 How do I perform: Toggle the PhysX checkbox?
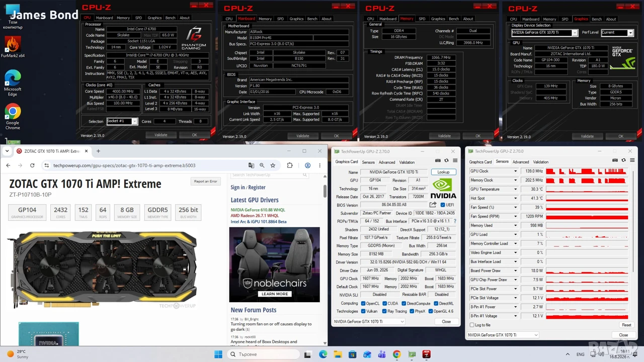point(412,311)
